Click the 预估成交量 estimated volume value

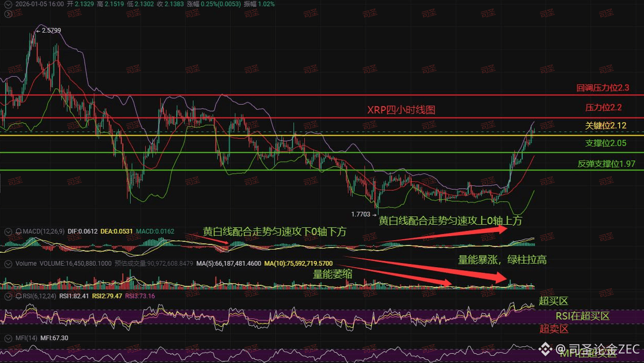point(154,264)
